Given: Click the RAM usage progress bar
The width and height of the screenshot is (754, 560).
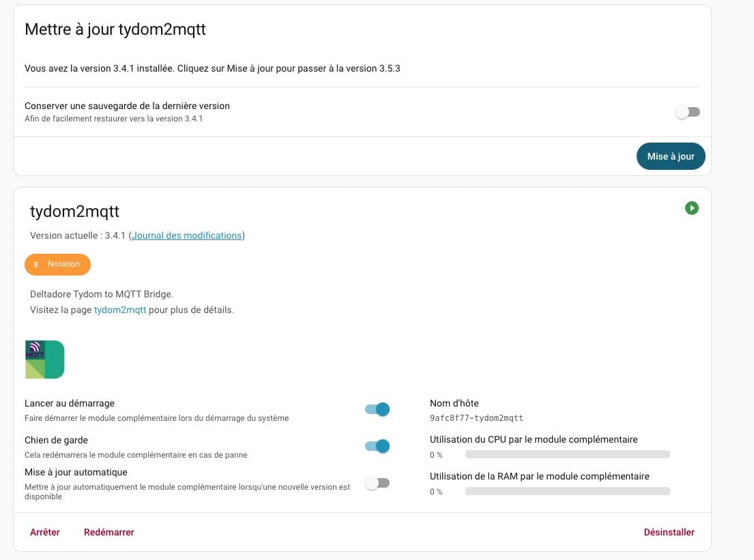Looking at the screenshot, I should pyautogui.click(x=567, y=491).
